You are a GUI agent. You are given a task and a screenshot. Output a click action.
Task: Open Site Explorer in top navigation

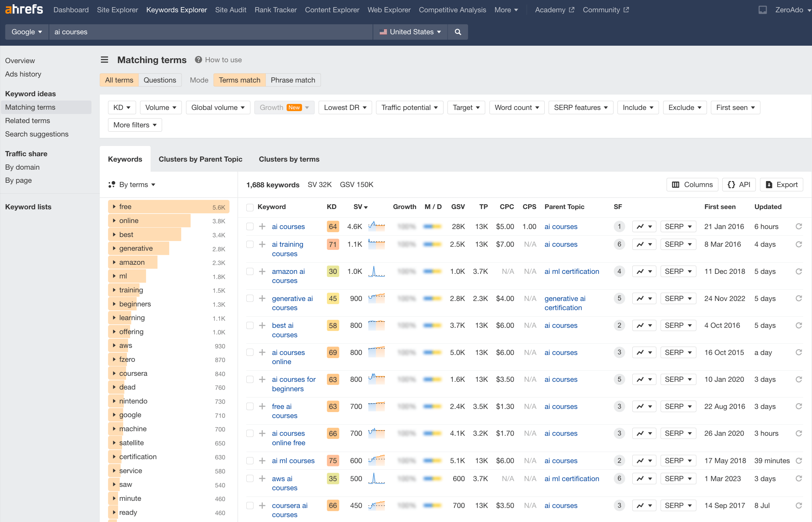117,10
